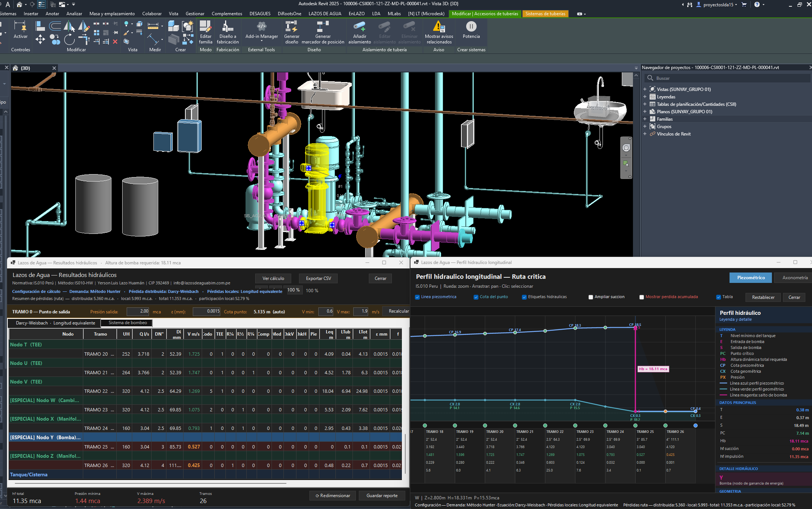Click Hb = 18.11 mca marker on profile
The width and height of the screenshot is (812, 509).
tap(653, 369)
